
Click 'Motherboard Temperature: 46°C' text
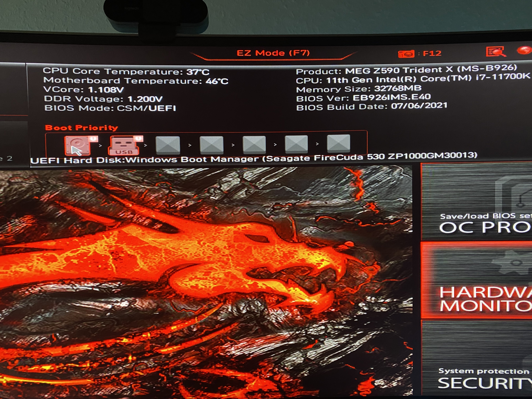point(136,81)
